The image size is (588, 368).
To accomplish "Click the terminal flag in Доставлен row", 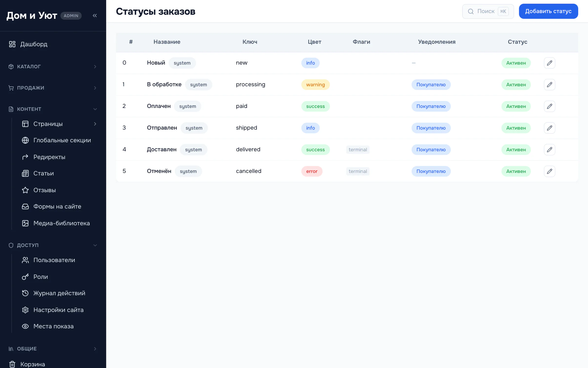I will (358, 150).
